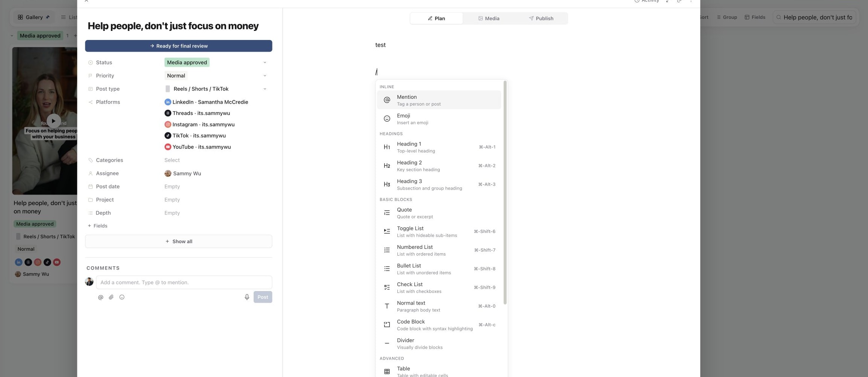Insert a Check List block
The height and width of the screenshot is (377, 868).
439,288
